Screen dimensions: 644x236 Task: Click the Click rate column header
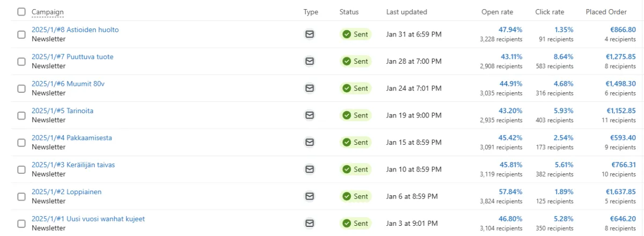pyautogui.click(x=550, y=12)
